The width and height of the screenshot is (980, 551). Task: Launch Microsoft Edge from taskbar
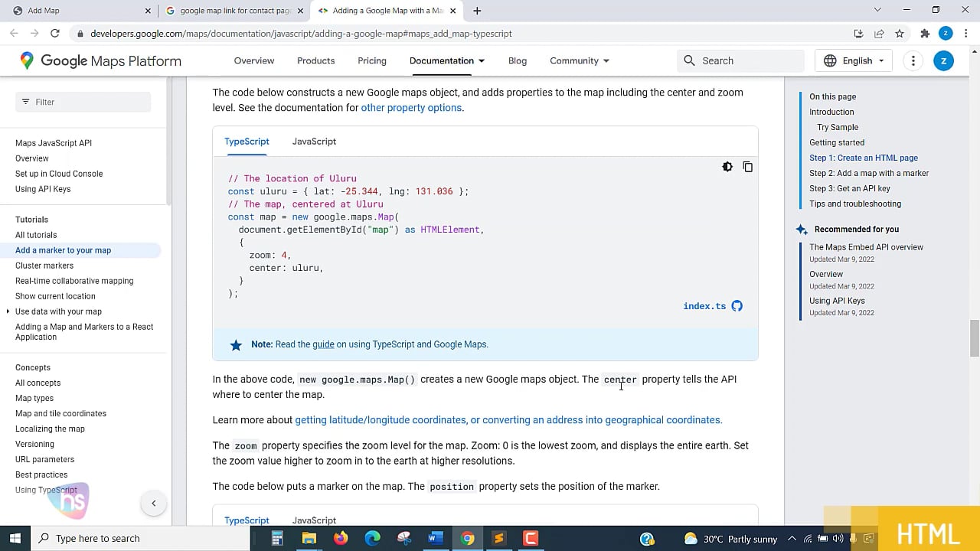coord(373,539)
